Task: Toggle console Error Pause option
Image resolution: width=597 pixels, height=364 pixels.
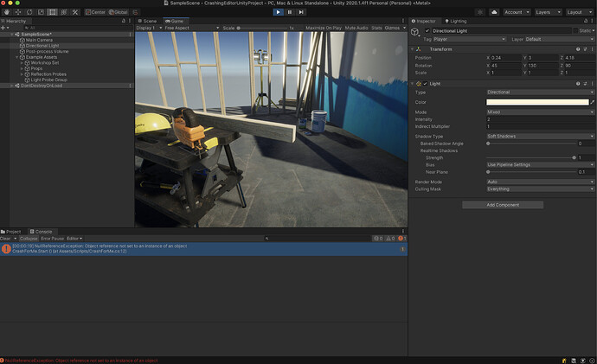Action: pyautogui.click(x=53, y=239)
